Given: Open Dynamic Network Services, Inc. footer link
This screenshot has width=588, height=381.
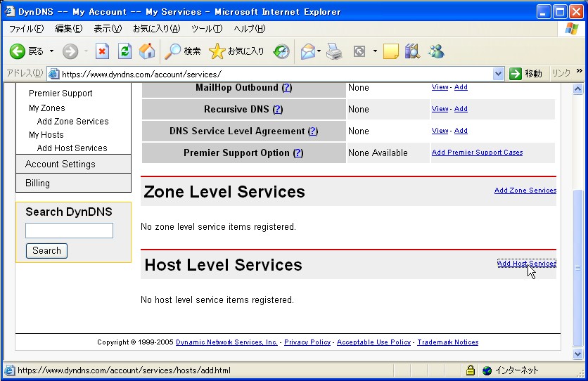Looking at the screenshot, I should click(x=227, y=342).
